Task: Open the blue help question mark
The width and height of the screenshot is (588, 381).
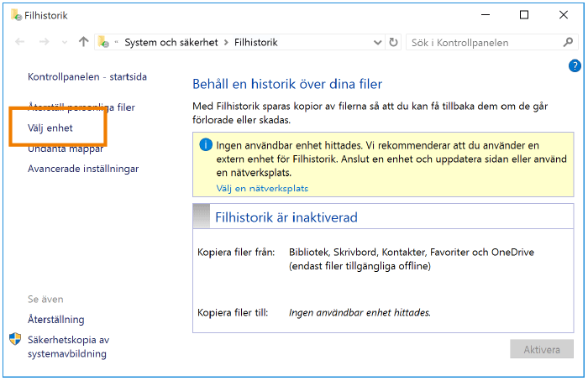Action: (575, 65)
